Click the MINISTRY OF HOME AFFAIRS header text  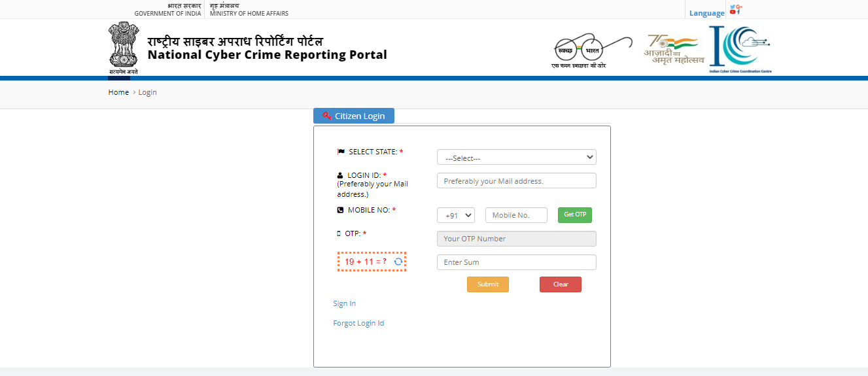[x=249, y=13]
